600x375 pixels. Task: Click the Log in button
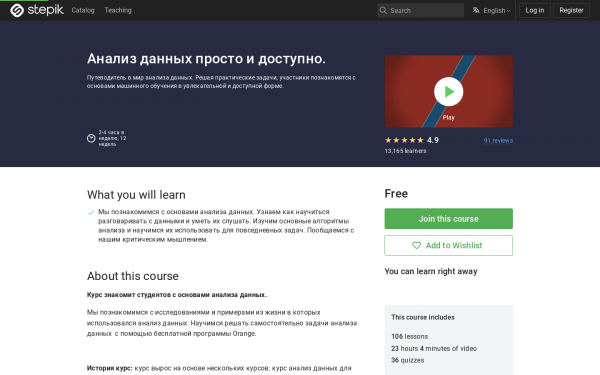(535, 10)
